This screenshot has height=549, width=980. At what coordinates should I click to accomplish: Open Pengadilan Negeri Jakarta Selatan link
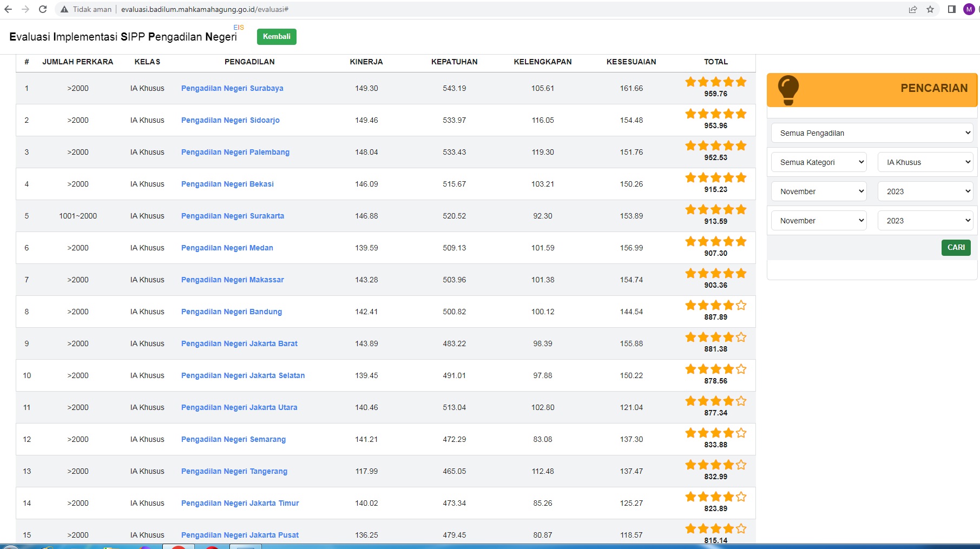tap(243, 375)
